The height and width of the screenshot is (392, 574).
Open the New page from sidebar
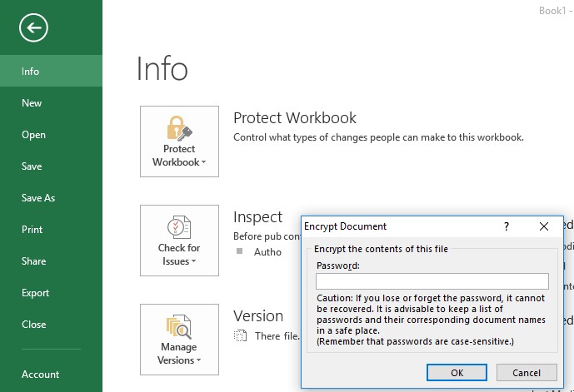tap(32, 103)
